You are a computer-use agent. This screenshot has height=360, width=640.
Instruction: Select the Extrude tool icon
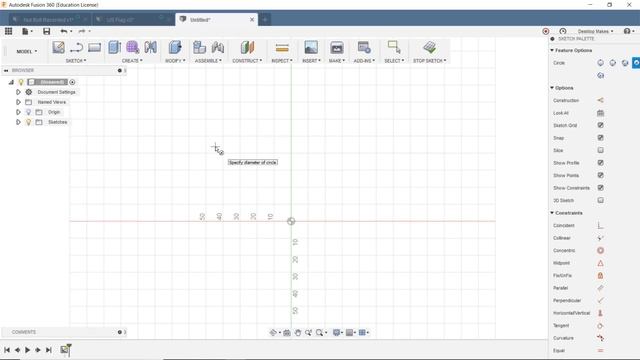tap(115, 47)
